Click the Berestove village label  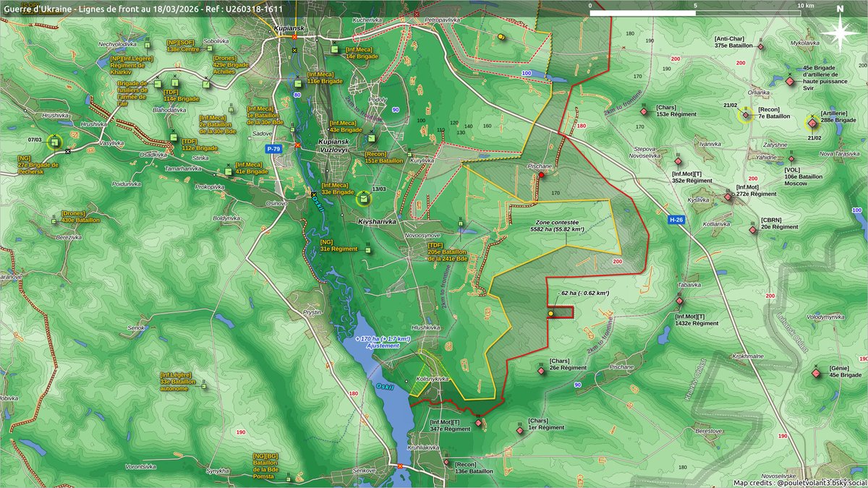tap(709, 430)
